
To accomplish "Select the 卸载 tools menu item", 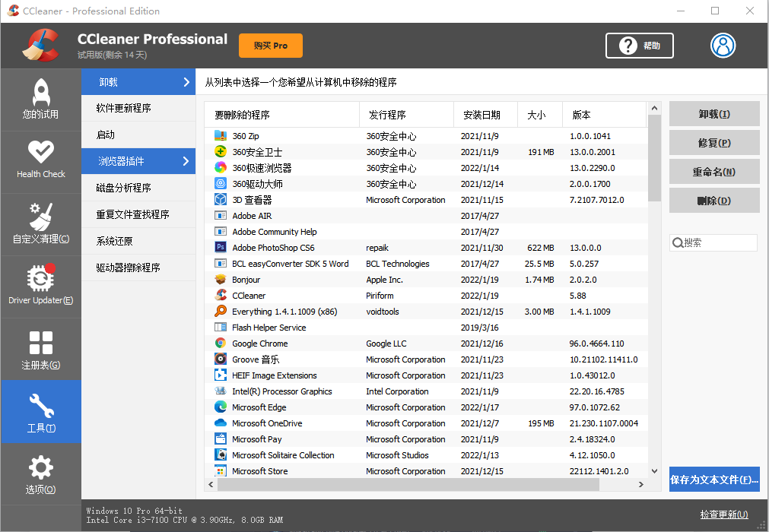I will 138,82.
